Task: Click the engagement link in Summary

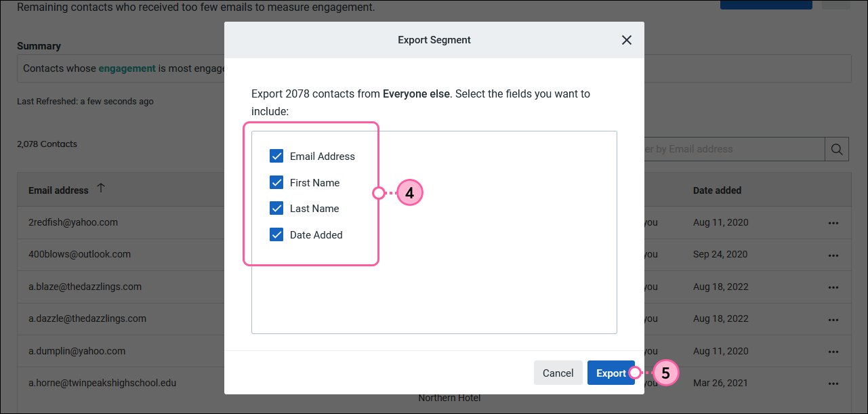Action: pyautogui.click(x=127, y=68)
